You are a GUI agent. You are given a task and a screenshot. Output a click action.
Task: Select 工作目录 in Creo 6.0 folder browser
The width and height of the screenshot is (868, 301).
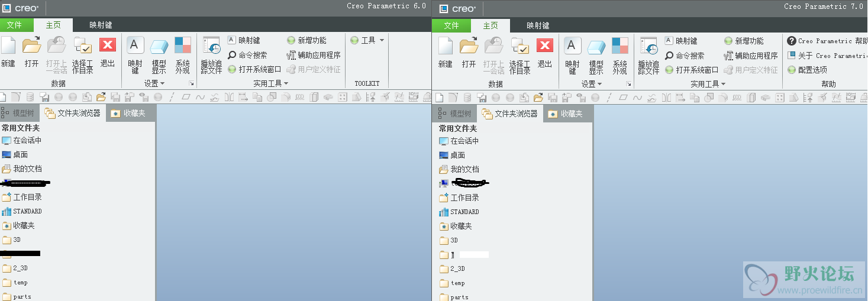(x=21, y=197)
